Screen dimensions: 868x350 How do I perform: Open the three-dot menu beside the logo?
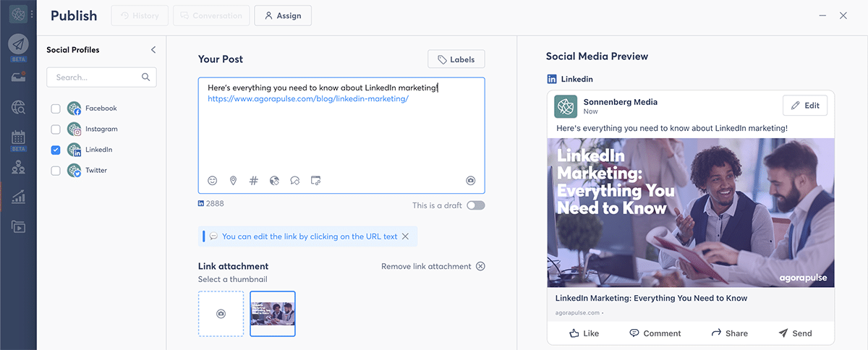click(32, 14)
